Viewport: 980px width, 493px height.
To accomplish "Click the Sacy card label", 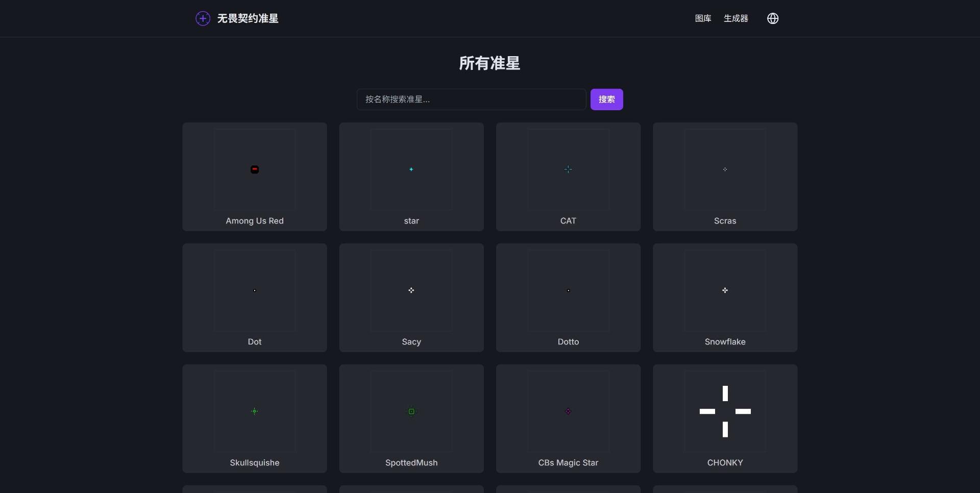I will (411, 341).
